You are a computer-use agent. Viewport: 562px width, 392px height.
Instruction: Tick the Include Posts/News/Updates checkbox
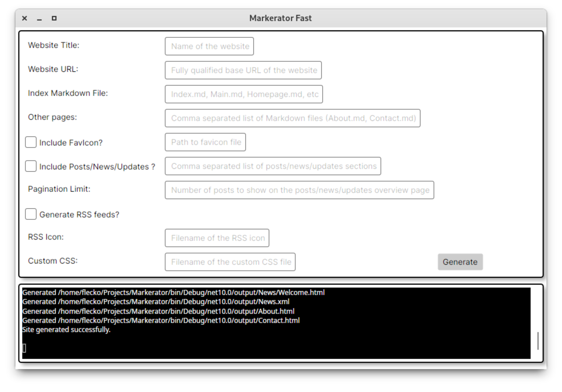point(31,166)
